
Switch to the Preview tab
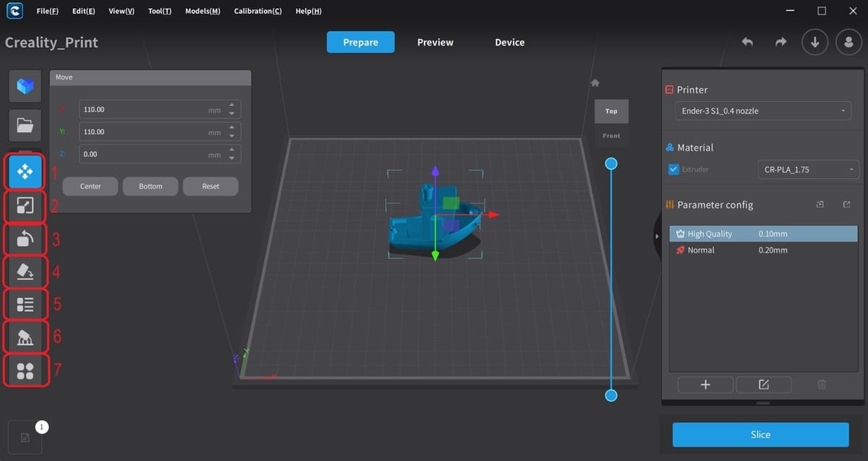pos(435,42)
